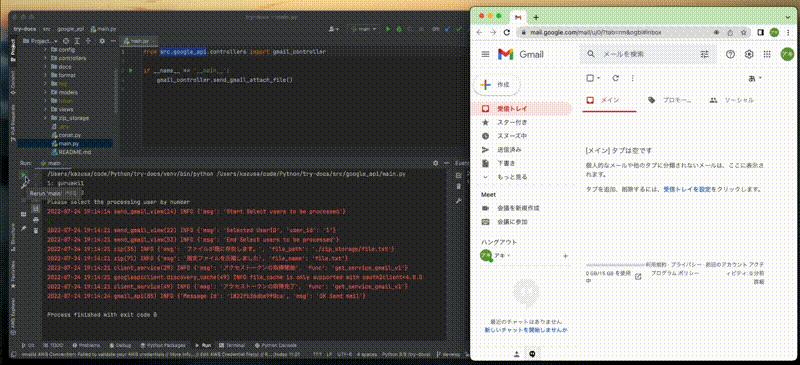
Task: Click the trash icon in the Run console
Action: 36,231
